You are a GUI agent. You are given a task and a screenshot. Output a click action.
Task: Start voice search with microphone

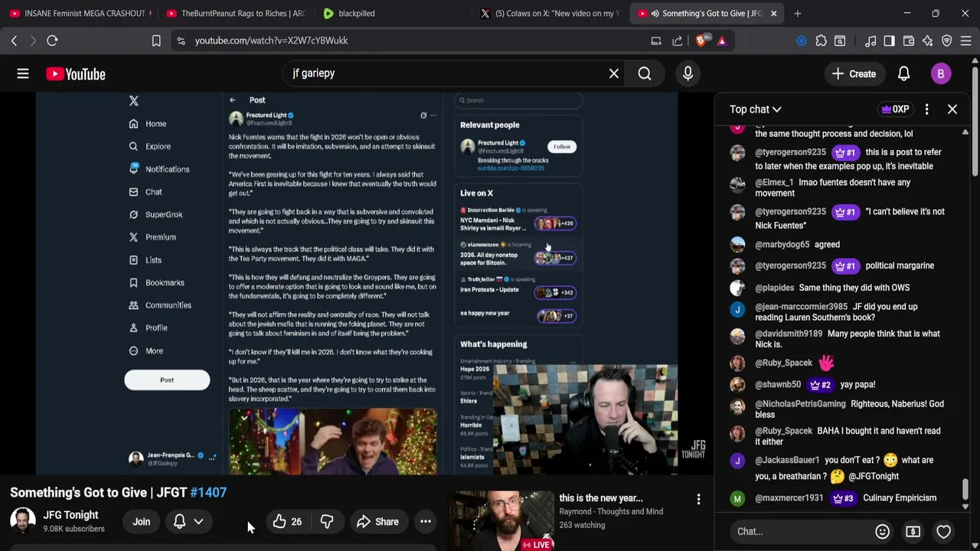688,73
